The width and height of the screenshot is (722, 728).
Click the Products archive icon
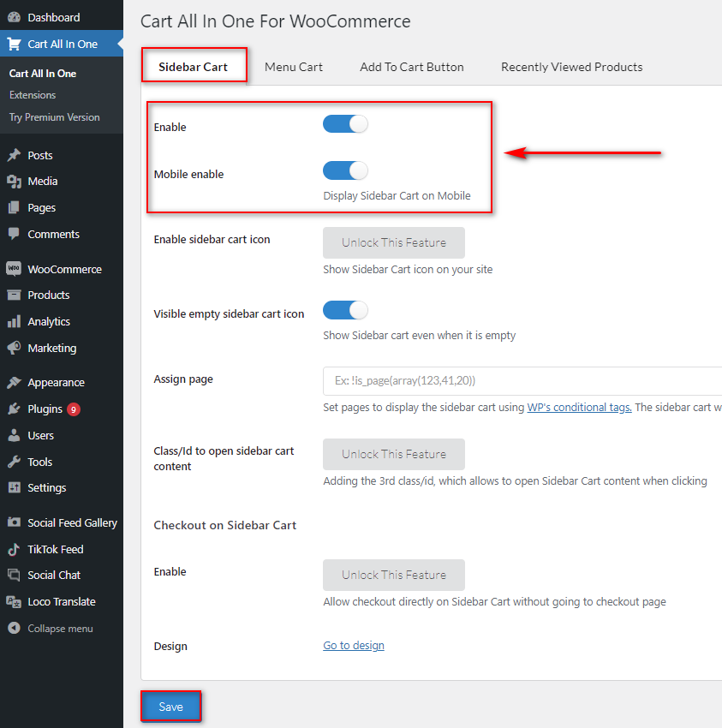click(x=14, y=295)
